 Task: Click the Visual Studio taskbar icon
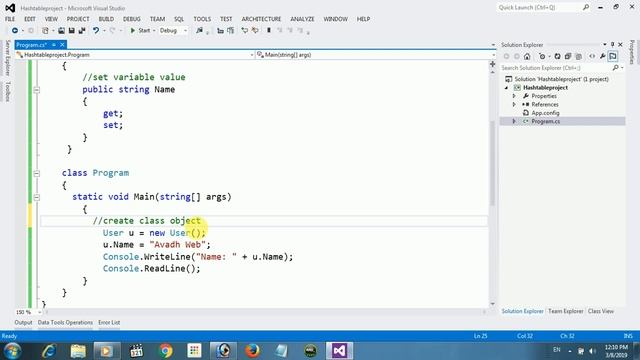click(340, 351)
